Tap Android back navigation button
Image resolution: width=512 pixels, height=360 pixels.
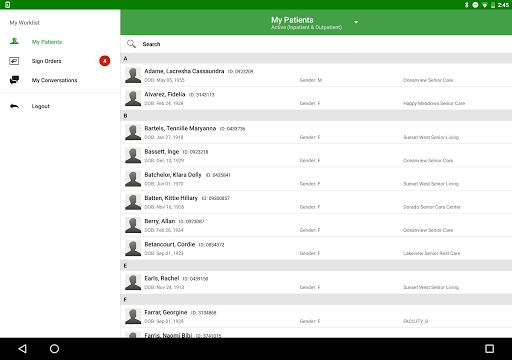(x=22, y=349)
